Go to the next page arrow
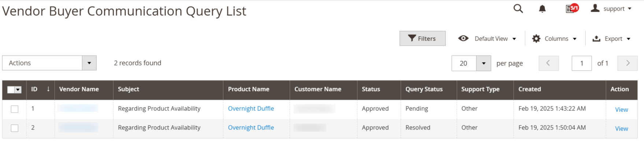Screen dimensions: 644x143 click(x=628, y=63)
